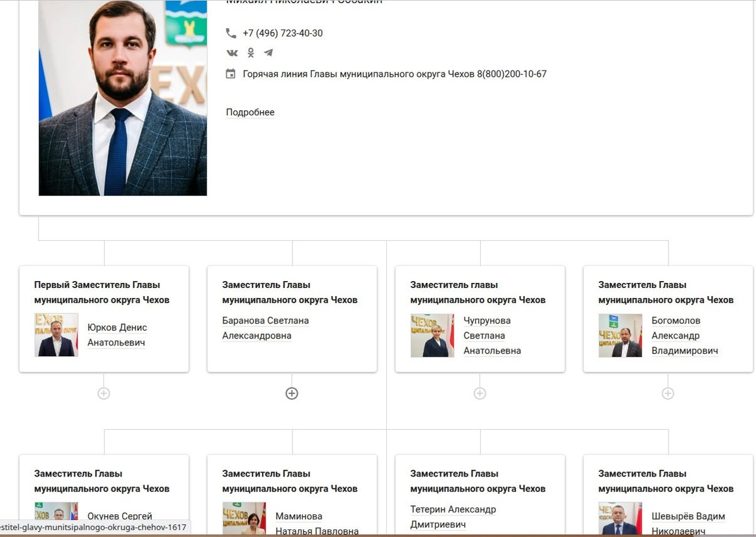Click Маминова Наталья photo thumbnail

pos(244,519)
